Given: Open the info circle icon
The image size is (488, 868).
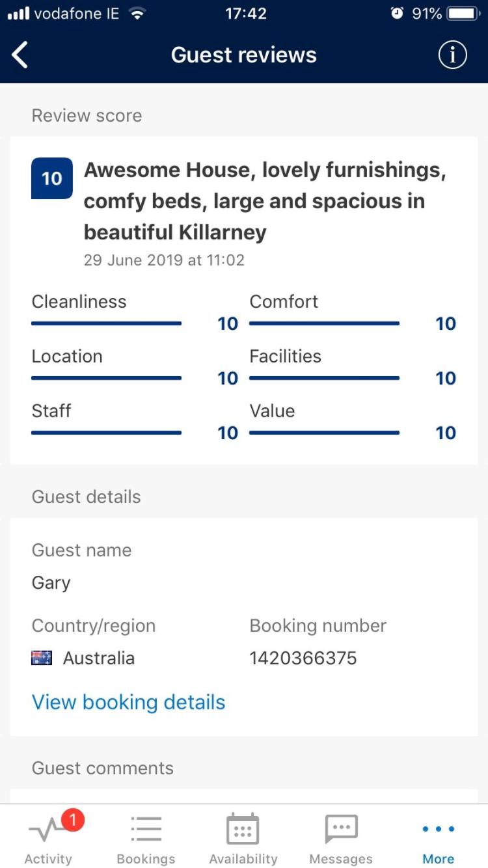Looking at the screenshot, I should pyautogui.click(x=452, y=55).
